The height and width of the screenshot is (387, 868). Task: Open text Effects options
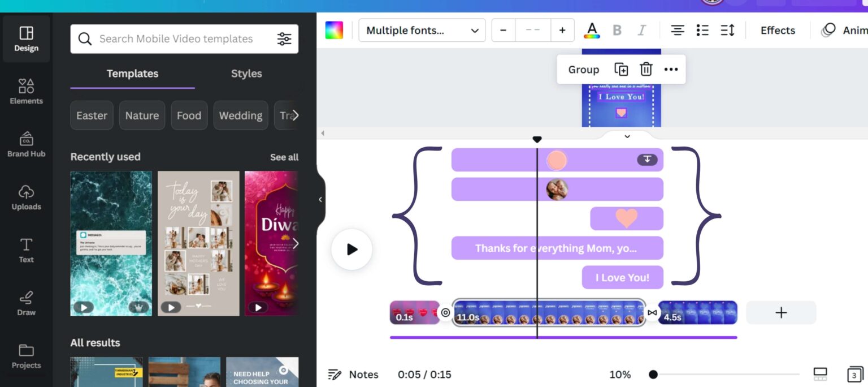777,30
